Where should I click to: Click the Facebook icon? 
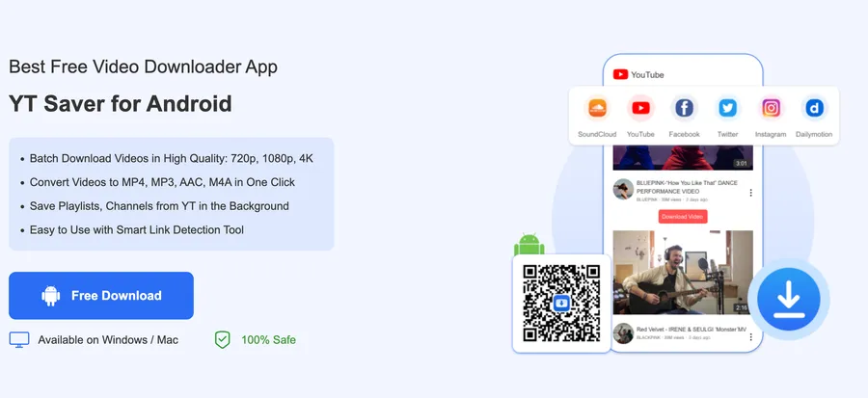point(684,108)
